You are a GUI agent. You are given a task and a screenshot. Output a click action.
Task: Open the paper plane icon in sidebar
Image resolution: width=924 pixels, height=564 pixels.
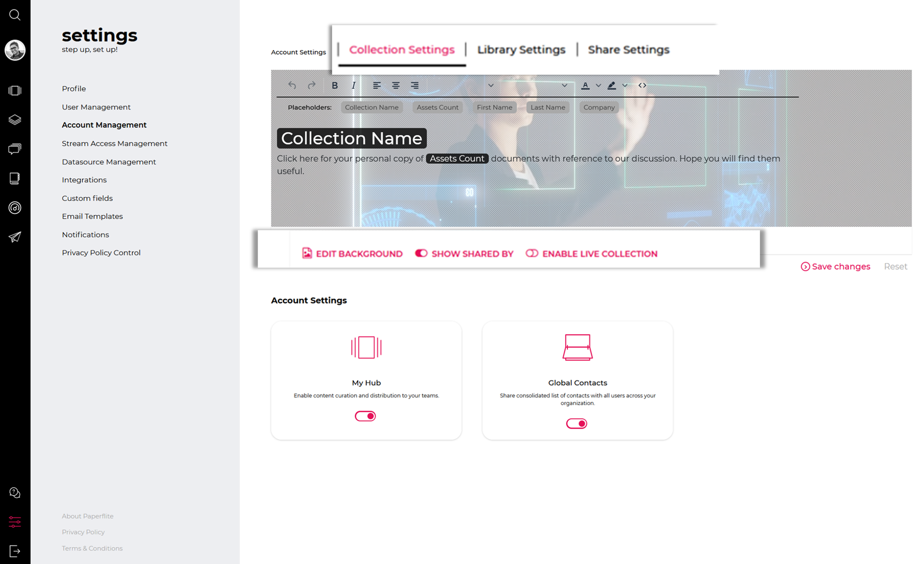pyautogui.click(x=15, y=237)
